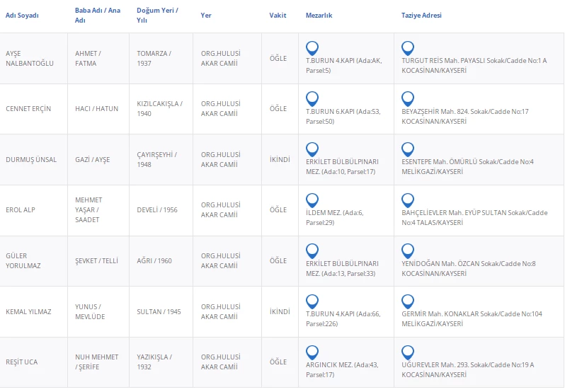Open condolence address pin for Kemal Yılmaz

tap(408, 301)
